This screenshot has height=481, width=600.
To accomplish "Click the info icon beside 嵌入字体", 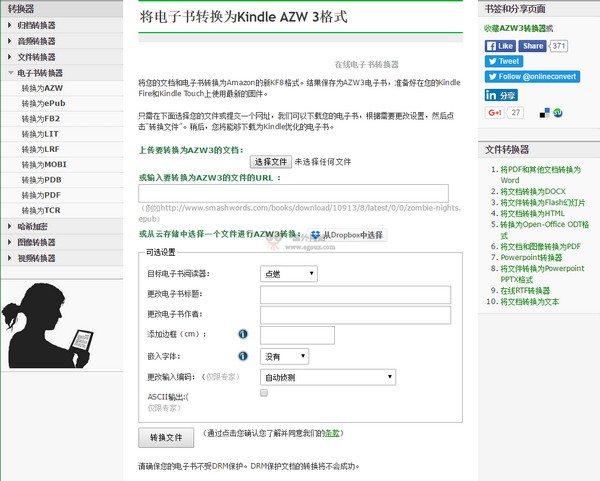I will click(243, 356).
